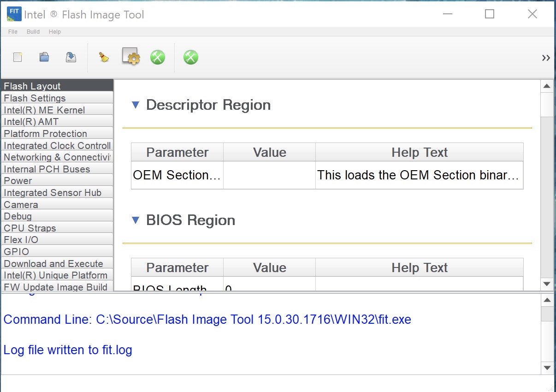This screenshot has width=556, height=392.
Task: Click the broom clear icon
Action: point(104,57)
